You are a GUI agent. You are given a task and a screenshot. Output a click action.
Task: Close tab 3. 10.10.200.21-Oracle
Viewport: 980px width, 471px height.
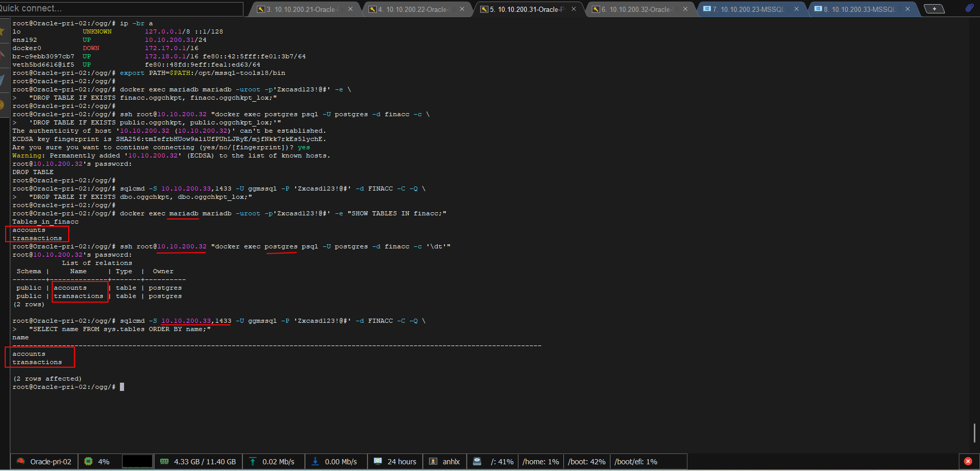tap(350, 9)
